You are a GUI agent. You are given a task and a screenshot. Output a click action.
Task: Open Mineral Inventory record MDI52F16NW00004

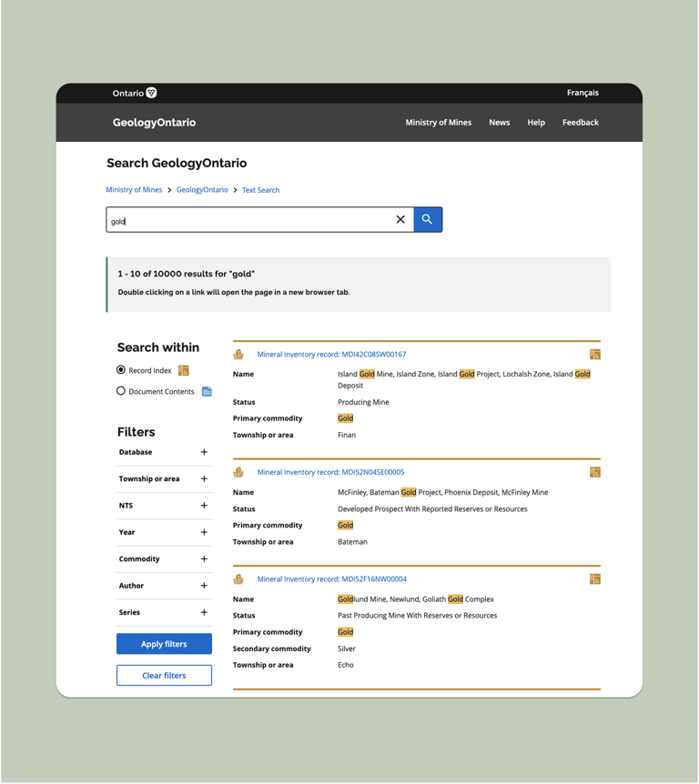(x=331, y=579)
